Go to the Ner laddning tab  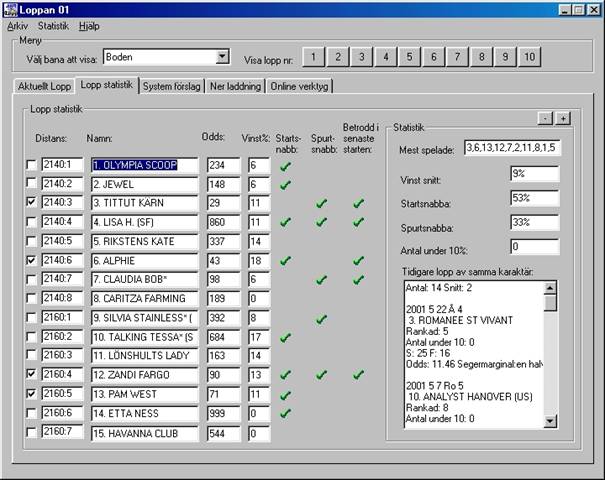tap(235, 86)
